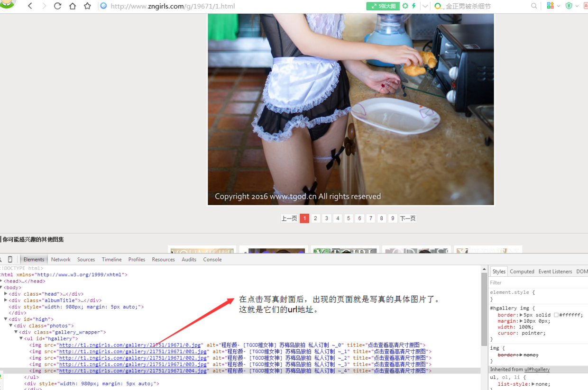The height and width of the screenshot is (390, 588).
Task: Reload the page with refresh icon
Action: pyautogui.click(x=58, y=6)
